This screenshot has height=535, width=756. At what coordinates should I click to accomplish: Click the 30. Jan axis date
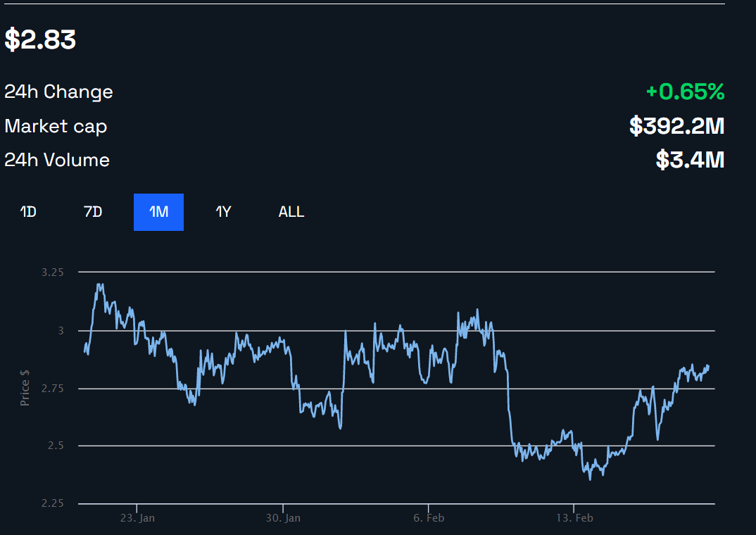283,519
